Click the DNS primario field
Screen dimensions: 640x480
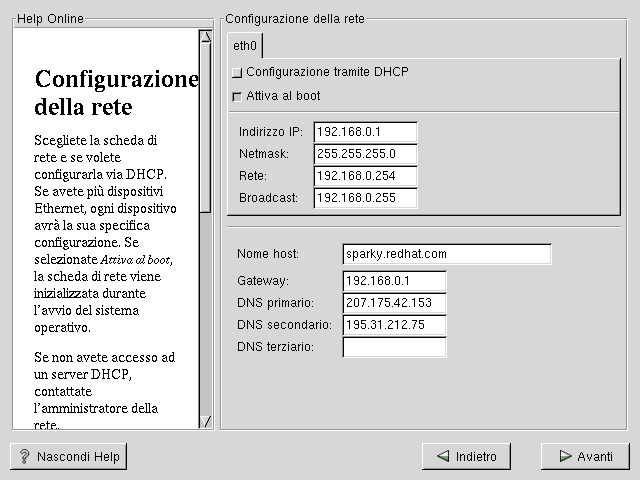394,303
